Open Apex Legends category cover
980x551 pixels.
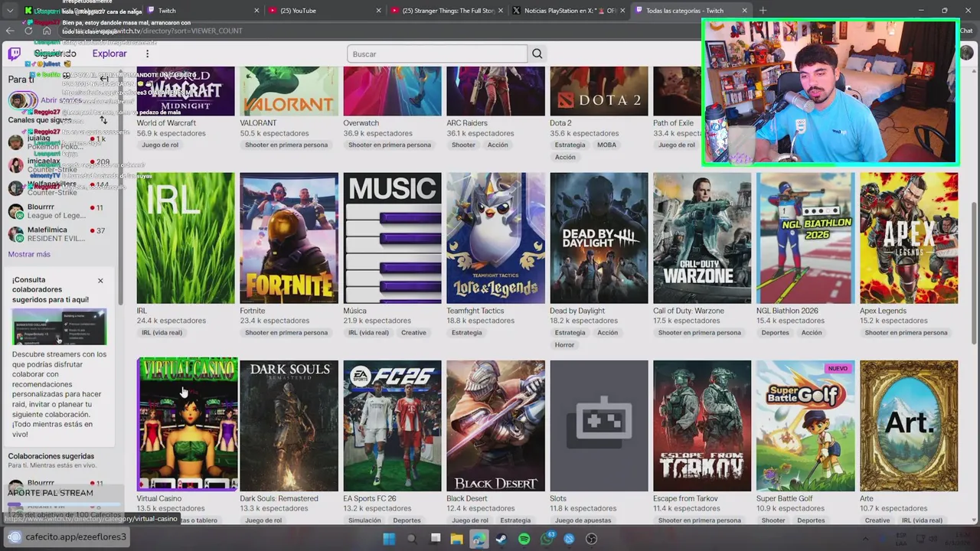tap(909, 238)
